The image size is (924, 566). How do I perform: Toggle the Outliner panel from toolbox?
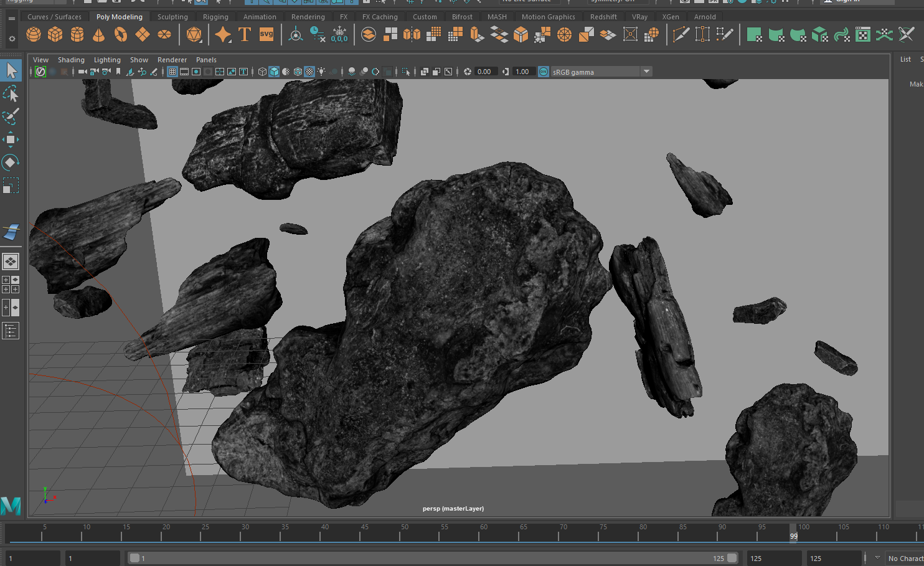(11, 331)
